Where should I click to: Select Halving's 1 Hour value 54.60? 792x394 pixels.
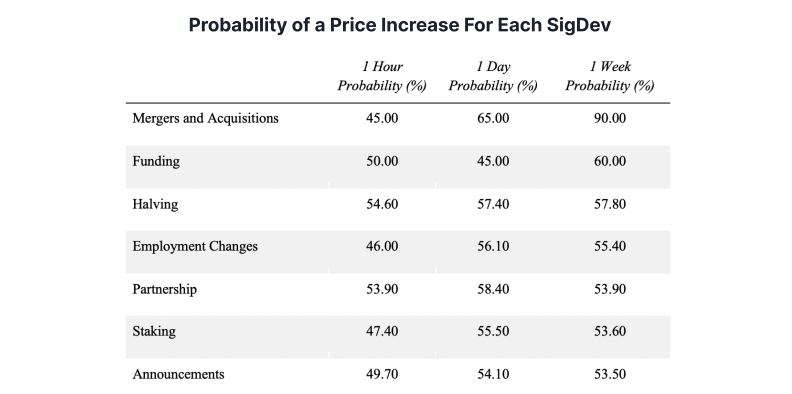point(382,204)
